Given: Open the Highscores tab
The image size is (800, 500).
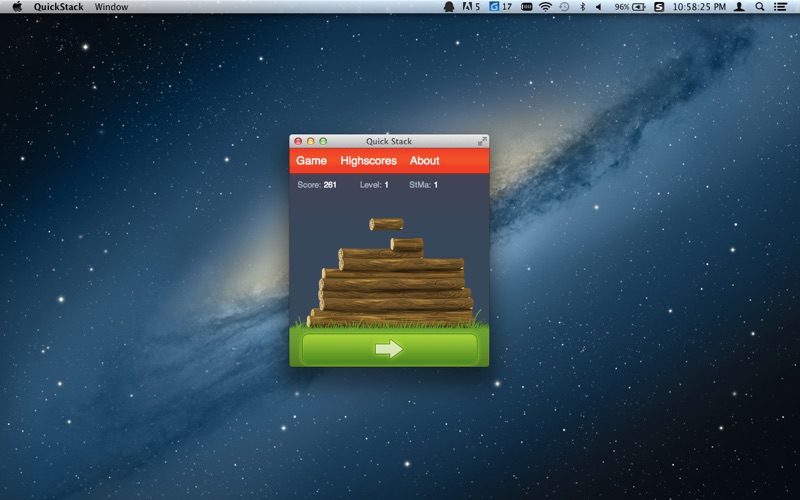Looking at the screenshot, I should tap(368, 161).
